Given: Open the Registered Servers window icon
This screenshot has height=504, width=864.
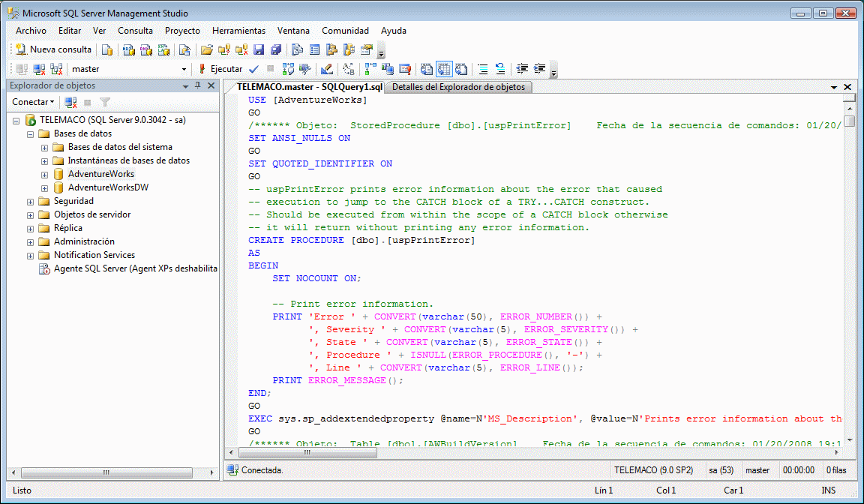Looking at the screenshot, I should tap(298, 50).
